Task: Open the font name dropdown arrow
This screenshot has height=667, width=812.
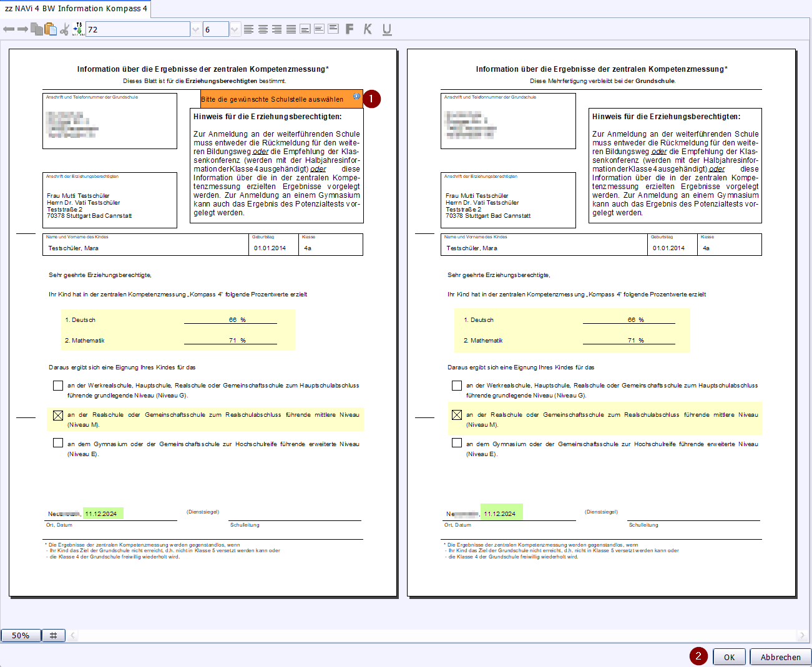Action: pyautogui.click(x=196, y=29)
